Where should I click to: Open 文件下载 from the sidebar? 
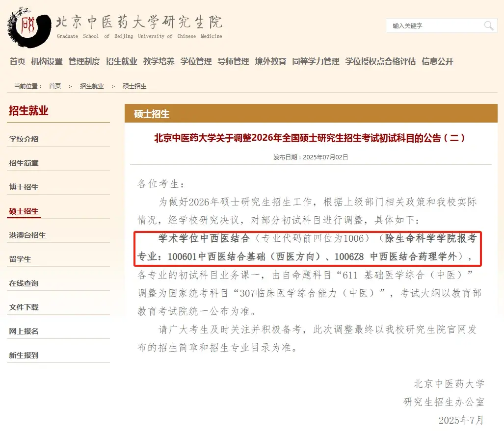(24, 307)
